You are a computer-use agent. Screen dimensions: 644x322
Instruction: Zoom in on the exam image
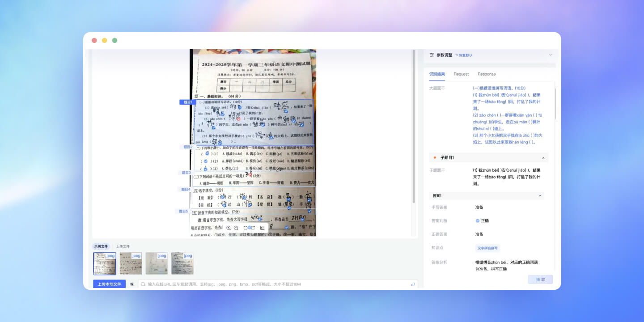pyautogui.click(x=229, y=228)
